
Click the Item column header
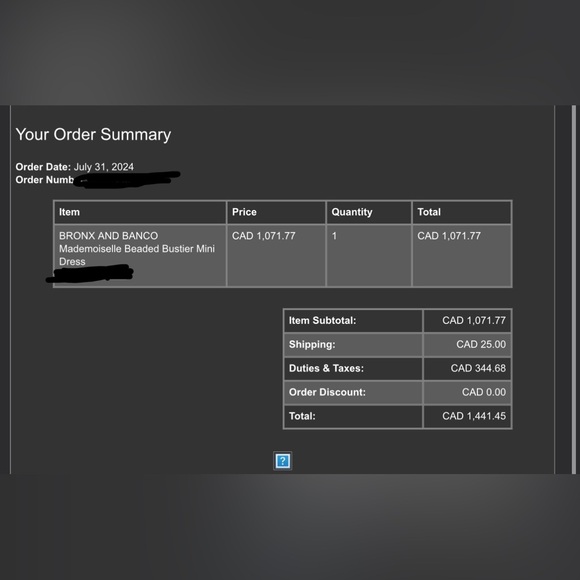coord(140,212)
